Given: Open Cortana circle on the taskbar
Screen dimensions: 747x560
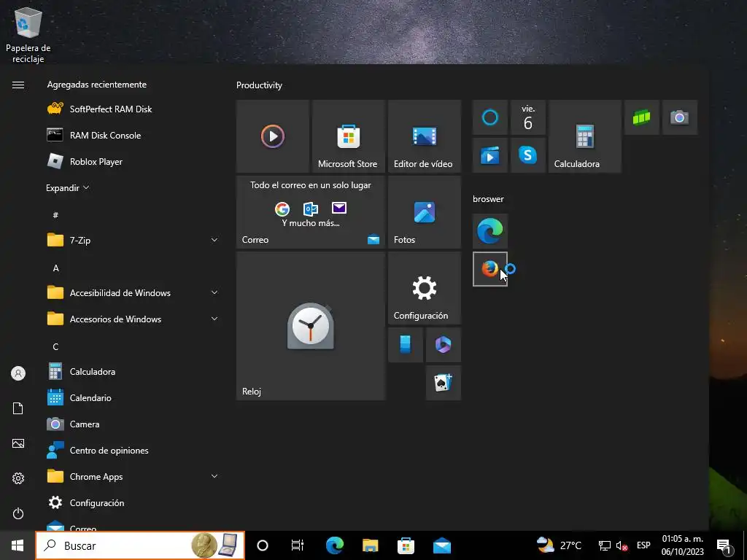Looking at the screenshot, I should point(263,545).
